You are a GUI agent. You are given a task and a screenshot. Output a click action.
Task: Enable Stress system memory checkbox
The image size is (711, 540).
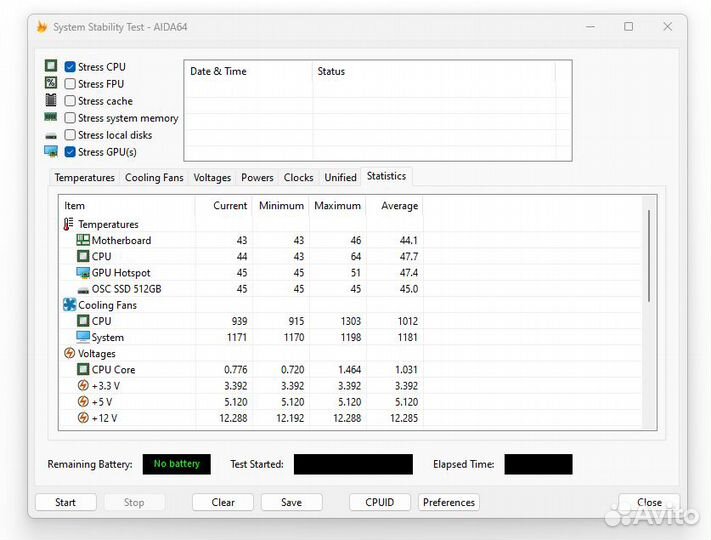70,118
